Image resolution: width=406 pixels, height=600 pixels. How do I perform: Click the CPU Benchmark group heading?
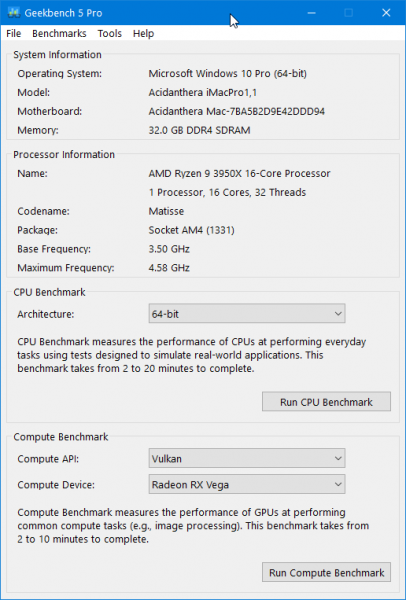[x=49, y=292]
